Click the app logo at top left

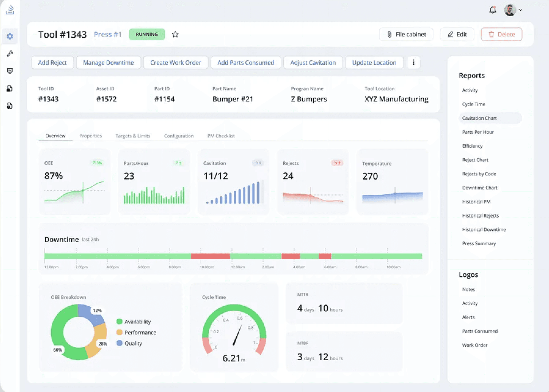coord(10,10)
